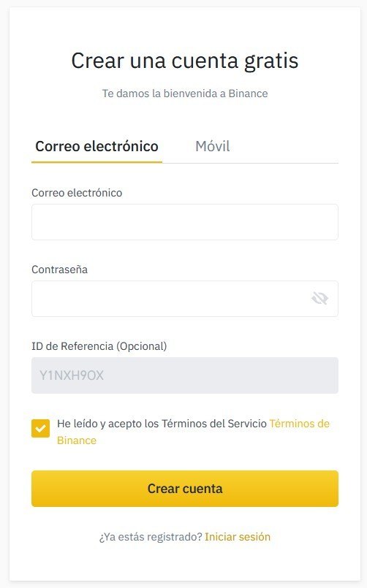Click the yellow underline beneath the active tab
Screen dimensions: 367x588
97,162
